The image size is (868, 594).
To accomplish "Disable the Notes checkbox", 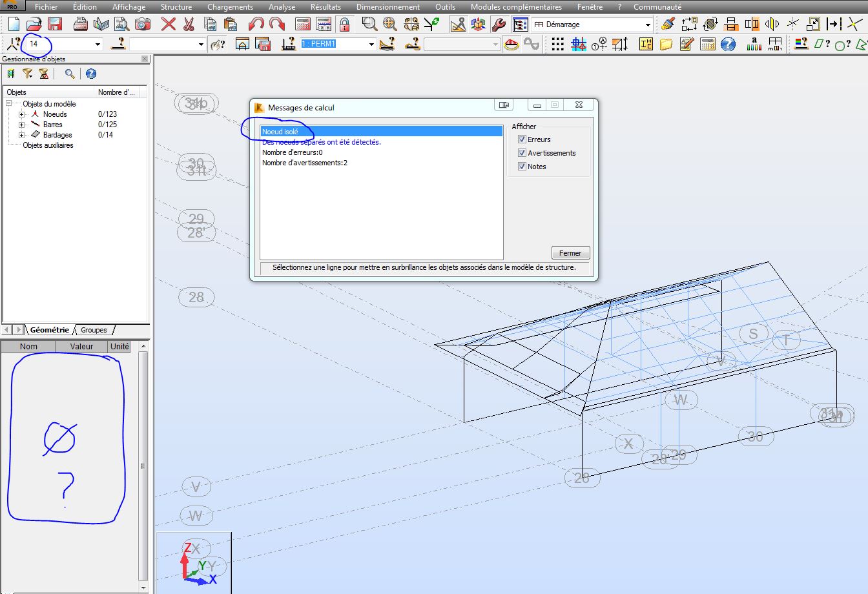I will tap(522, 167).
